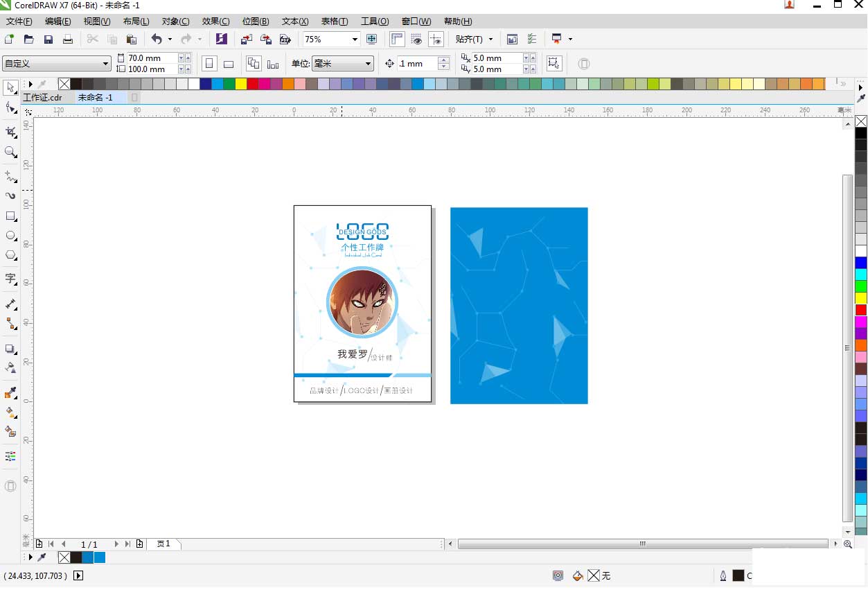
Task: Select the Freehand tool
Action: click(10, 176)
